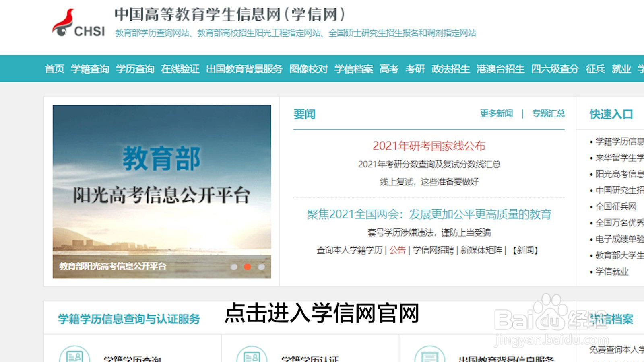644x362 pixels.
Task: Select 就业 navigation item
Action: (x=621, y=69)
